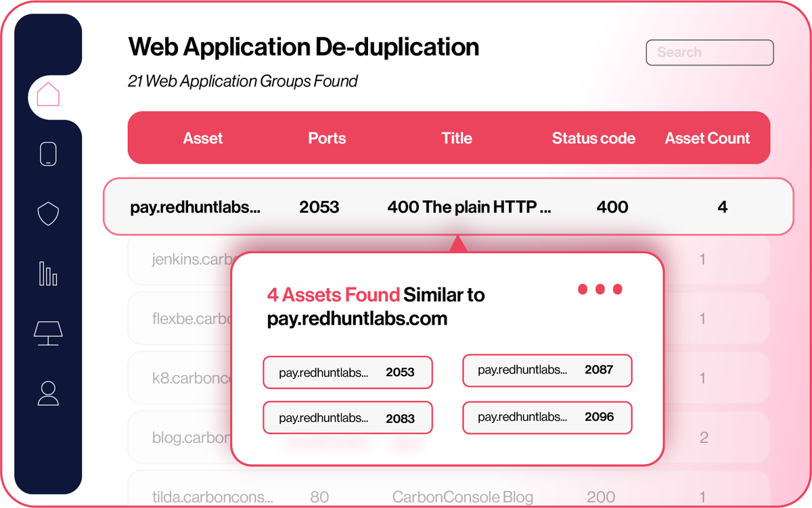Click asset count 4 in highlighted row

pyautogui.click(x=723, y=206)
